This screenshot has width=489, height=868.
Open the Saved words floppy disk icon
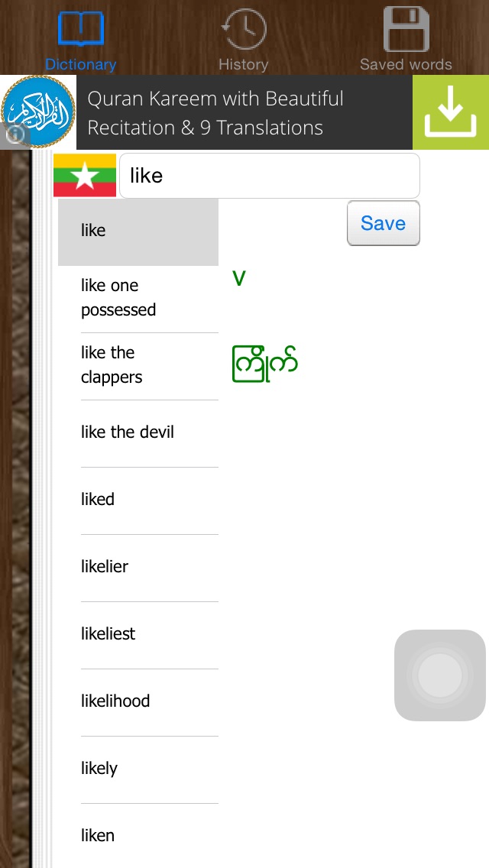tap(406, 29)
